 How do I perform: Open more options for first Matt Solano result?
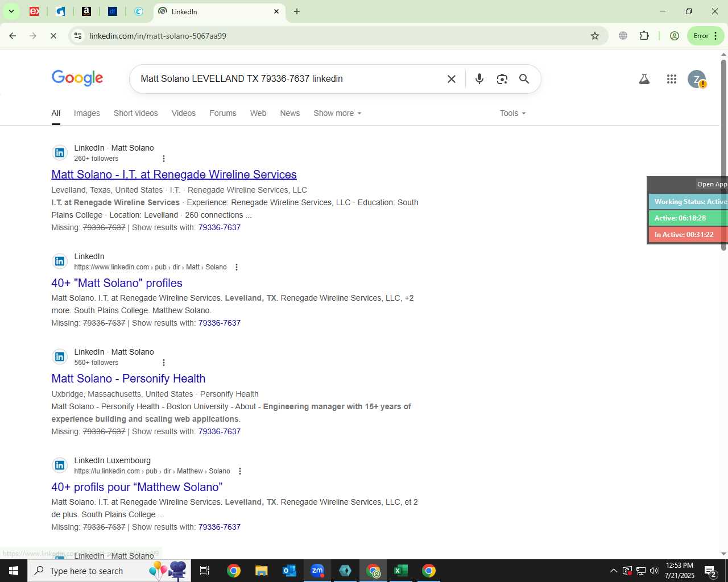point(164,159)
